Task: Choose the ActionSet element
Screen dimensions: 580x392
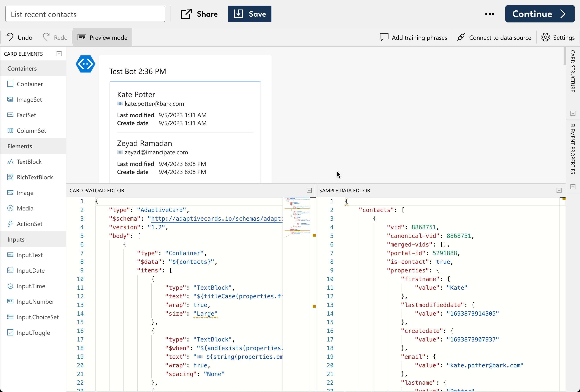Action: click(33, 224)
